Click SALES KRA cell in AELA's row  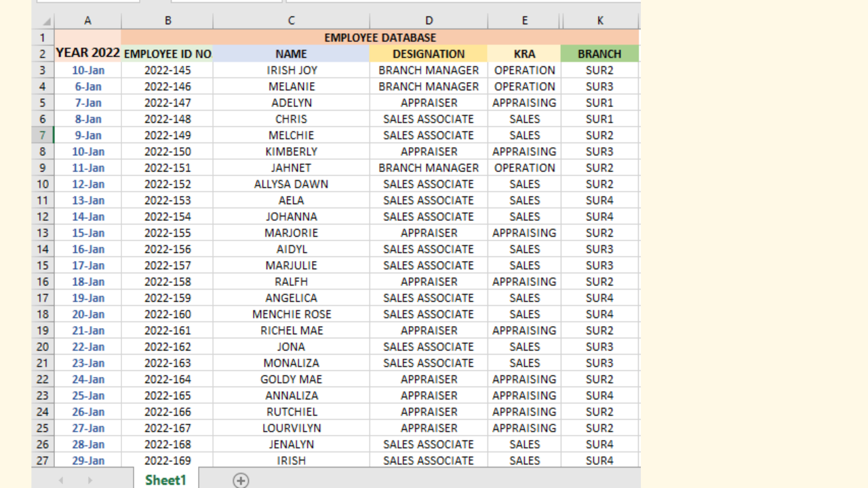click(x=524, y=201)
